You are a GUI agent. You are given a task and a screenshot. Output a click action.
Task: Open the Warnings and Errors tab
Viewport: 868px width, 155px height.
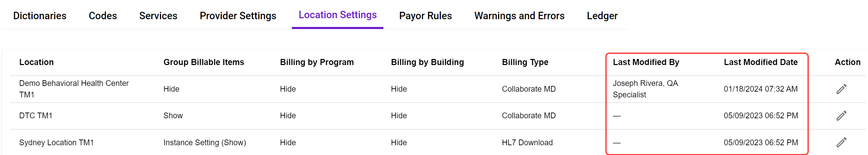pos(519,15)
